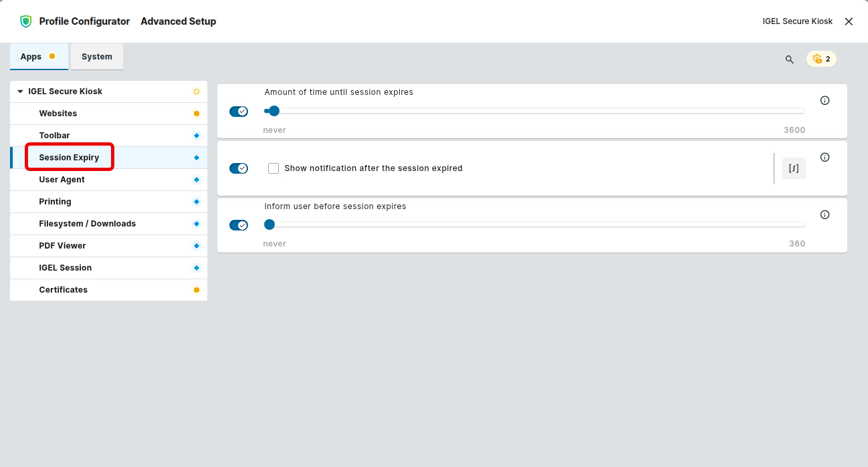Click the session expiry time slider handle
This screenshot has width=868, height=467.
pyautogui.click(x=274, y=111)
